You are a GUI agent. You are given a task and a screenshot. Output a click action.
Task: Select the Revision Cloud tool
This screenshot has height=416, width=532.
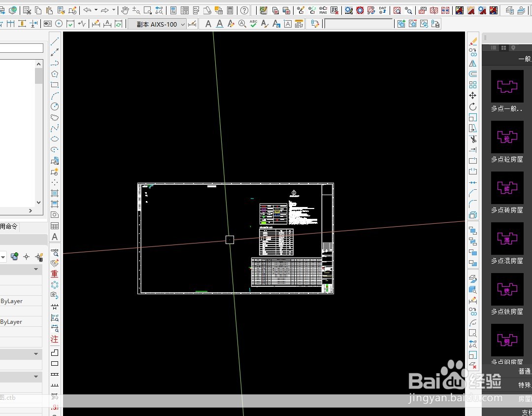click(x=55, y=117)
